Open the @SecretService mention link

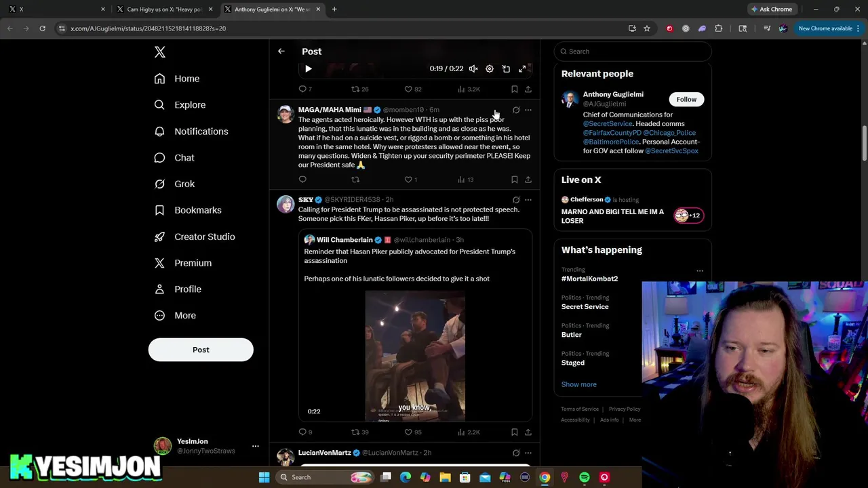pyautogui.click(x=608, y=124)
